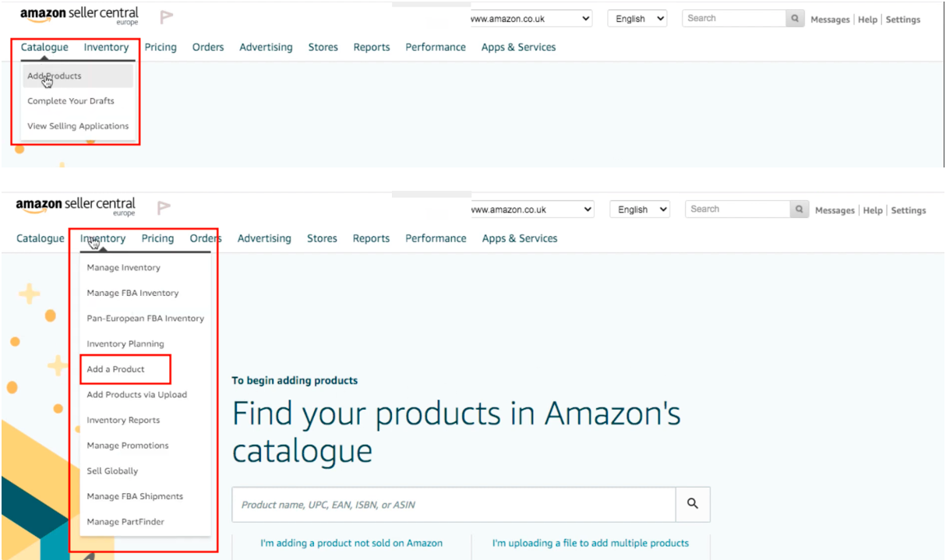
Task: Click the Amazon Seller Central logo in the upper screenshot
Action: (x=79, y=16)
